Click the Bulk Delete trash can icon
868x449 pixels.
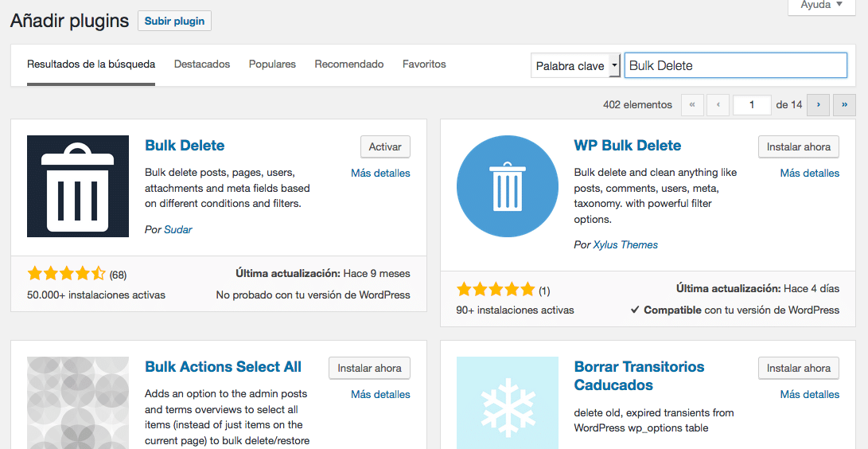[77, 186]
